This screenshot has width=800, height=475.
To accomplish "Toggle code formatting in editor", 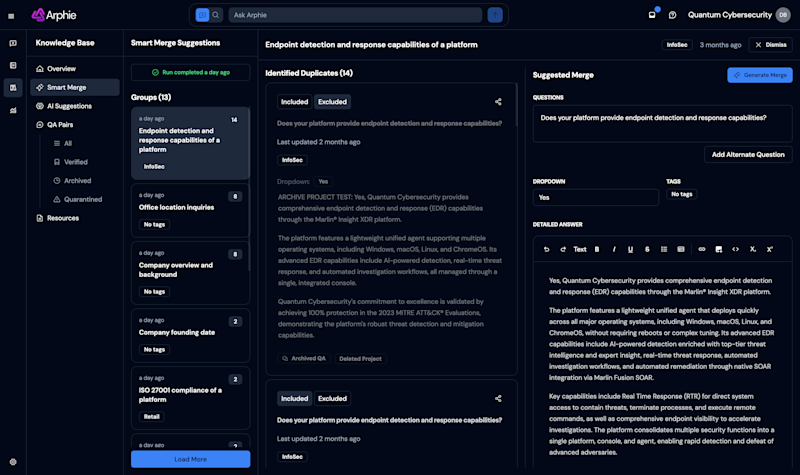I will (x=735, y=249).
